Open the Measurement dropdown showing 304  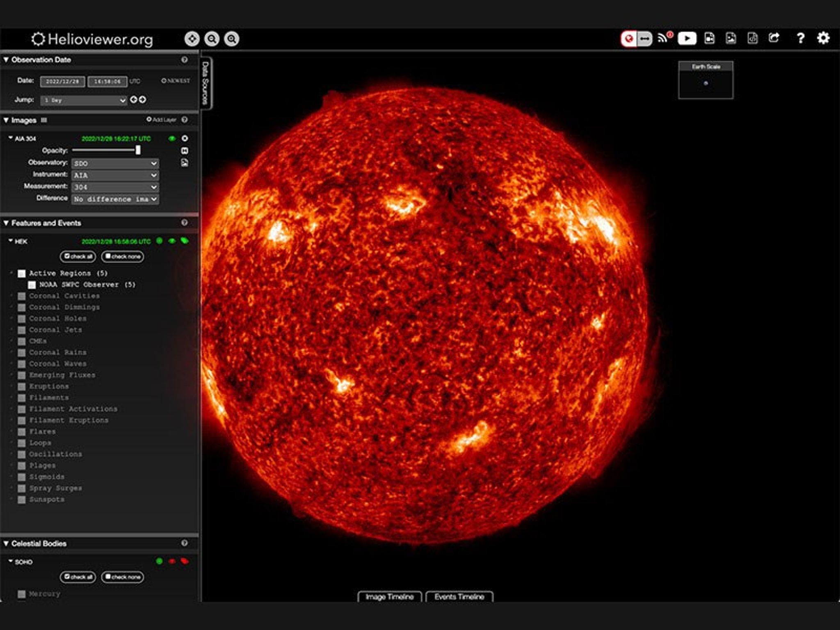pyautogui.click(x=115, y=187)
